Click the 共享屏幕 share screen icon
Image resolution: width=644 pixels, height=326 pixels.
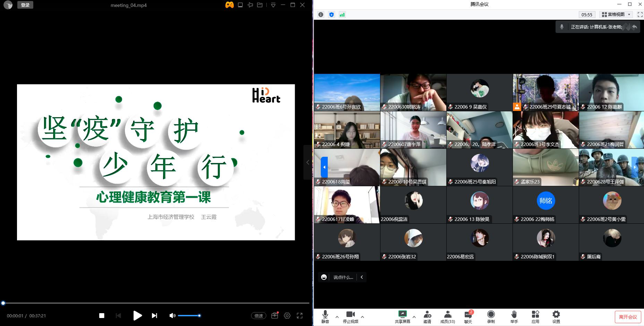pos(402,316)
